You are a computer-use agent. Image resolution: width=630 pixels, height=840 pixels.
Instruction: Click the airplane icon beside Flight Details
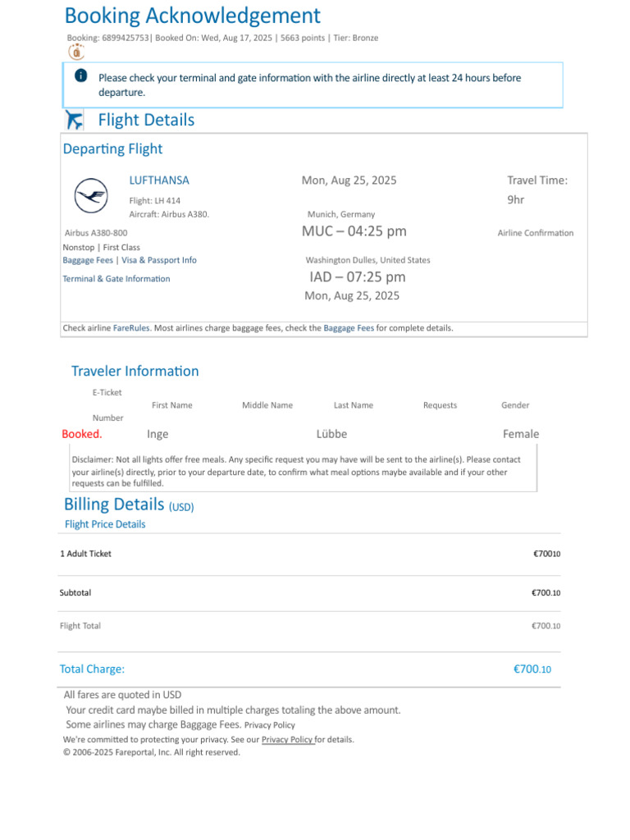tap(74, 121)
